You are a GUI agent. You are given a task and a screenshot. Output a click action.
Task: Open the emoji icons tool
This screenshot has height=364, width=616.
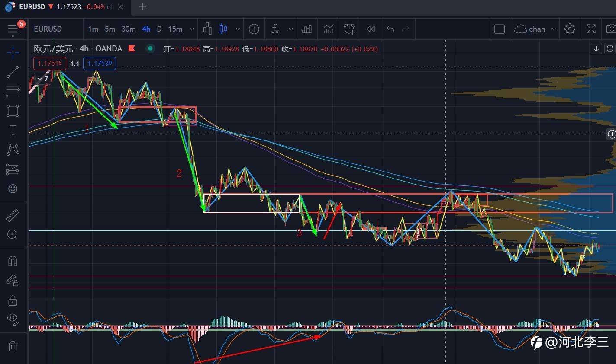pos(13,188)
